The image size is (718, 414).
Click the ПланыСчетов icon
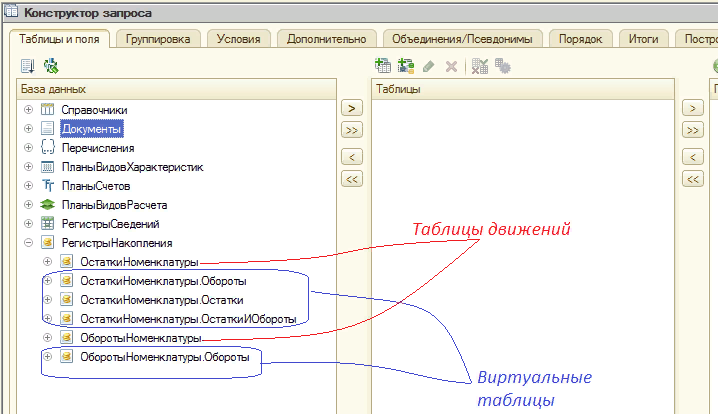[x=48, y=185]
